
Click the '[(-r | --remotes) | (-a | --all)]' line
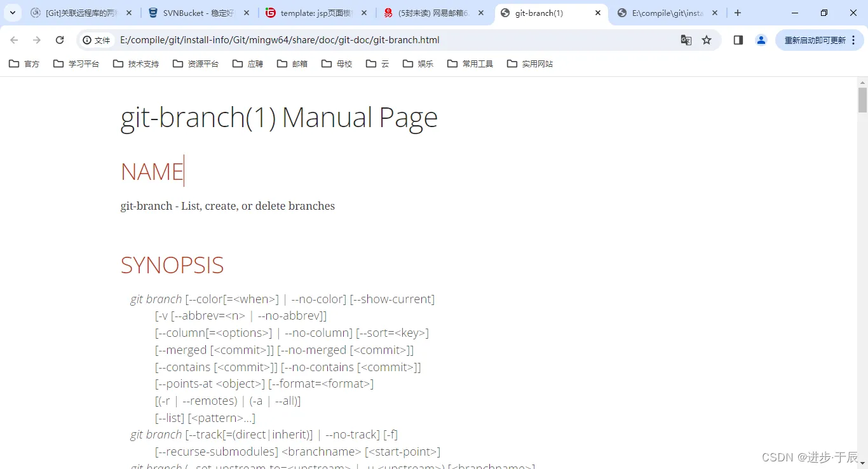pos(227,401)
